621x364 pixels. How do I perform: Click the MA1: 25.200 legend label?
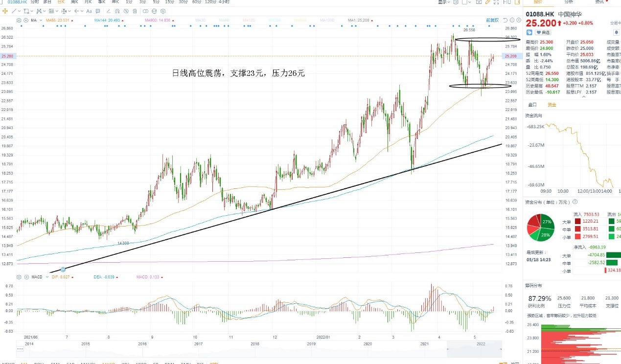click(359, 20)
